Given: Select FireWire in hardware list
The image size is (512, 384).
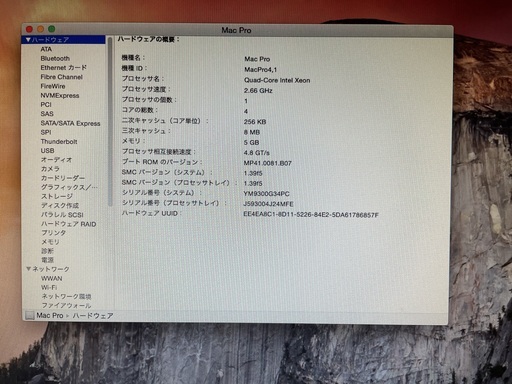Looking at the screenshot, I should [x=53, y=86].
